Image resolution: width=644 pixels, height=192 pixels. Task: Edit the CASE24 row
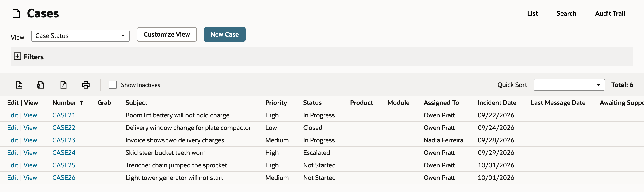pyautogui.click(x=13, y=152)
